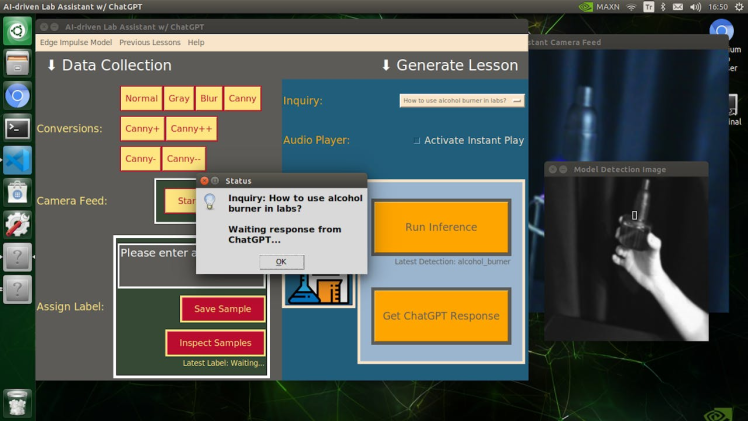The image size is (748, 421).
Task: Click the Start camera feed button
Action: point(181,201)
